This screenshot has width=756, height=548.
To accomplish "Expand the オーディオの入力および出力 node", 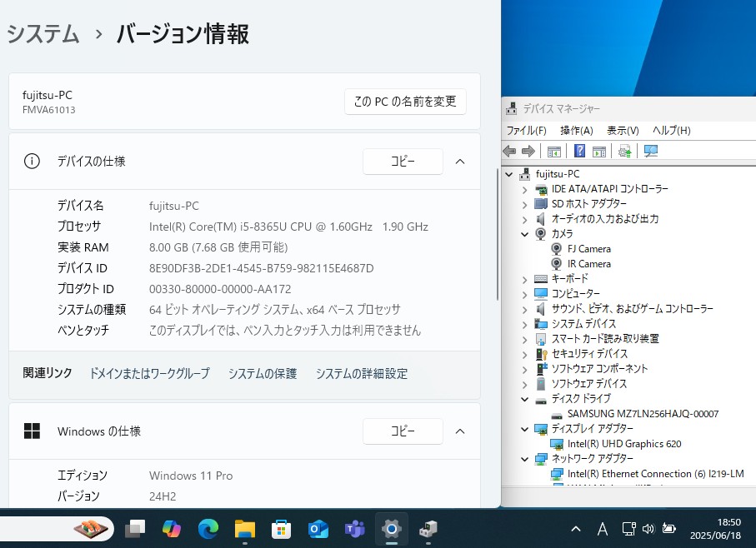I will click(524, 219).
